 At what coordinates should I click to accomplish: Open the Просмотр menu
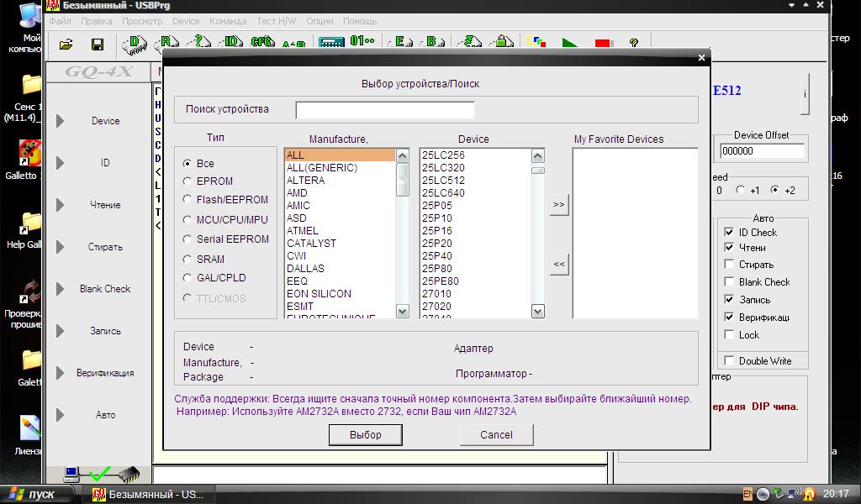142,21
